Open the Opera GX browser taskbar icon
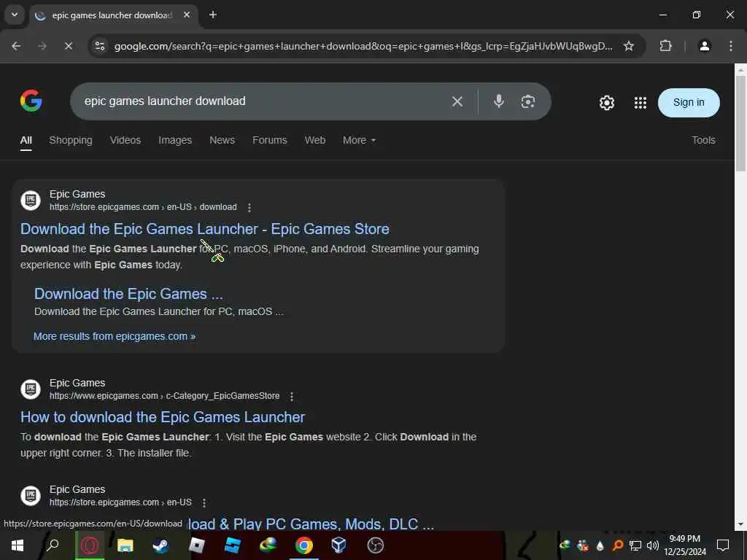 tap(90, 545)
